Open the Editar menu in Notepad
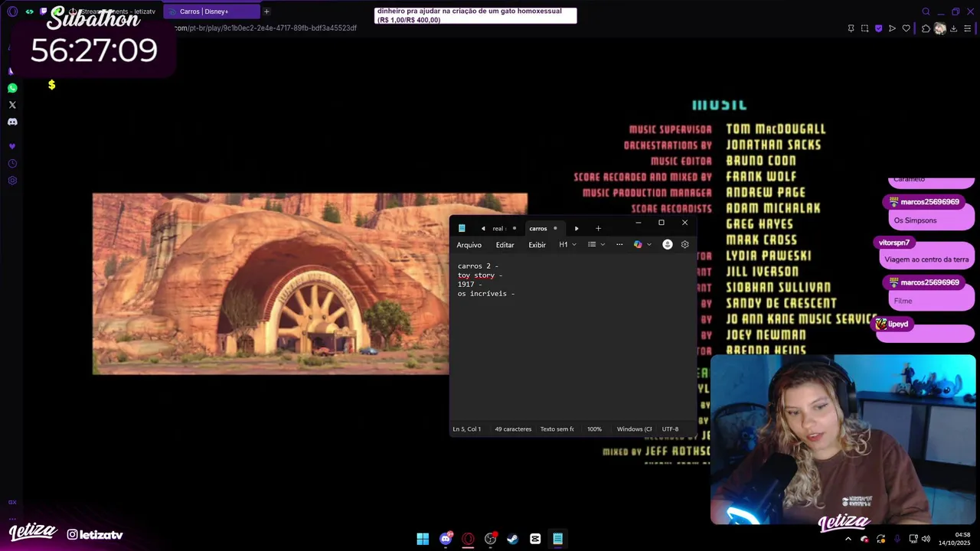This screenshot has width=980, height=551. click(x=505, y=245)
